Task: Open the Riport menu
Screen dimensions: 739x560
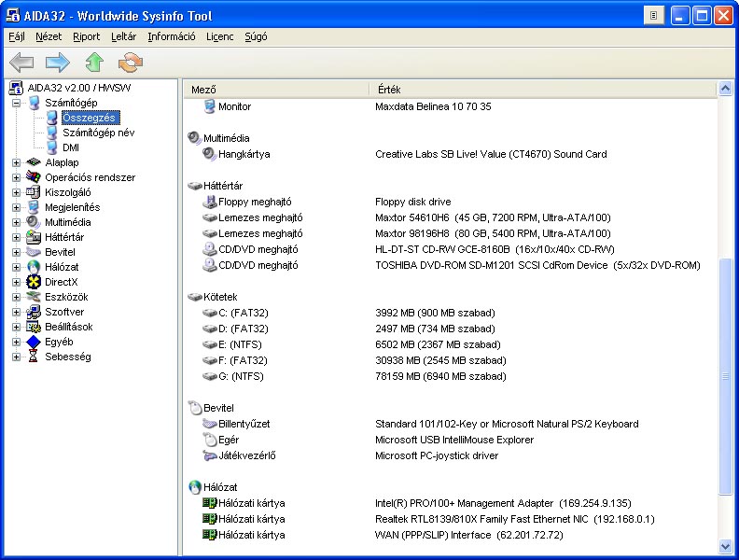Action: tap(86, 36)
